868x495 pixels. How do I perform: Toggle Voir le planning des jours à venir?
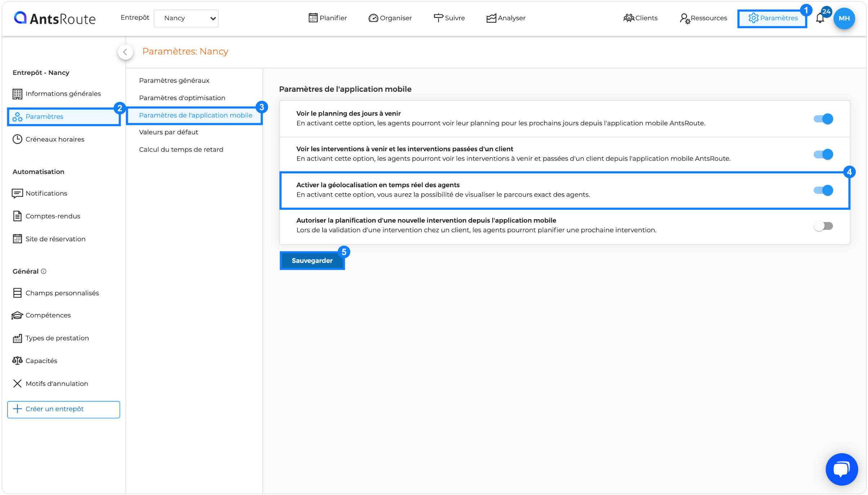coord(823,119)
